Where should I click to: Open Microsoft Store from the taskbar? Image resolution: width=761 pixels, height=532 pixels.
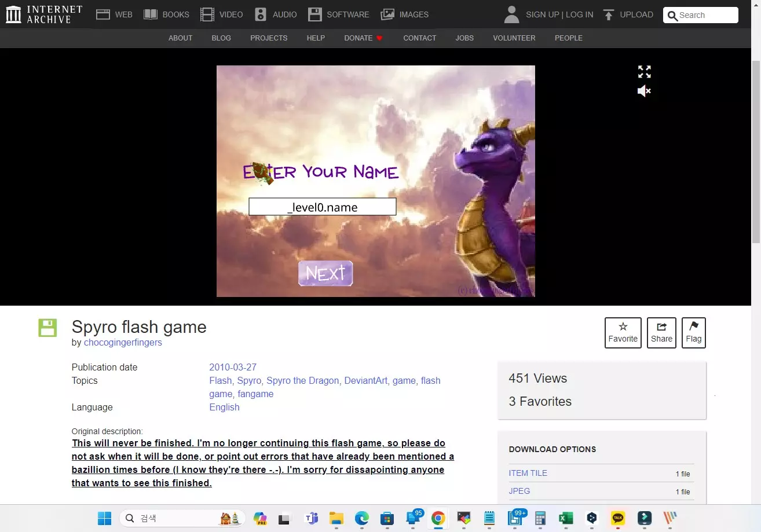[x=387, y=518]
